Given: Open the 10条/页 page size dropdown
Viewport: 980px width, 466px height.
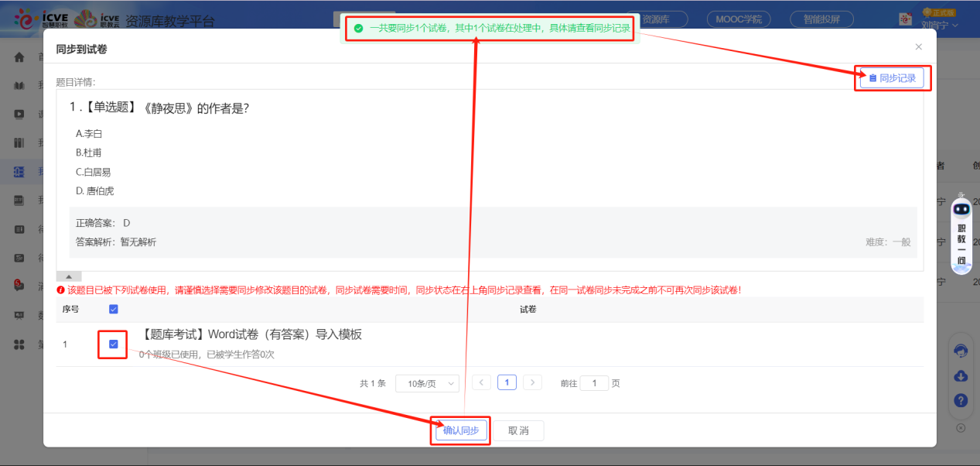Looking at the screenshot, I should 427,382.
